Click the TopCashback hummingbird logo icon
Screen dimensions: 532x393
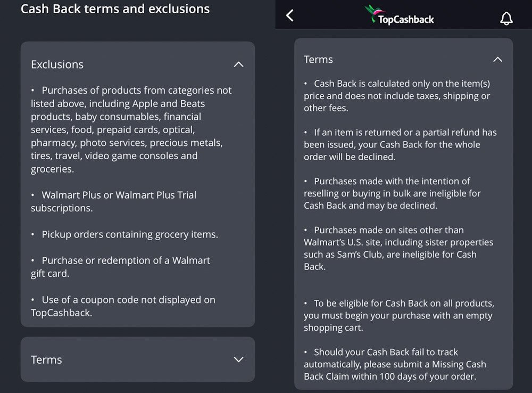pyautogui.click(x=372, y=13)
